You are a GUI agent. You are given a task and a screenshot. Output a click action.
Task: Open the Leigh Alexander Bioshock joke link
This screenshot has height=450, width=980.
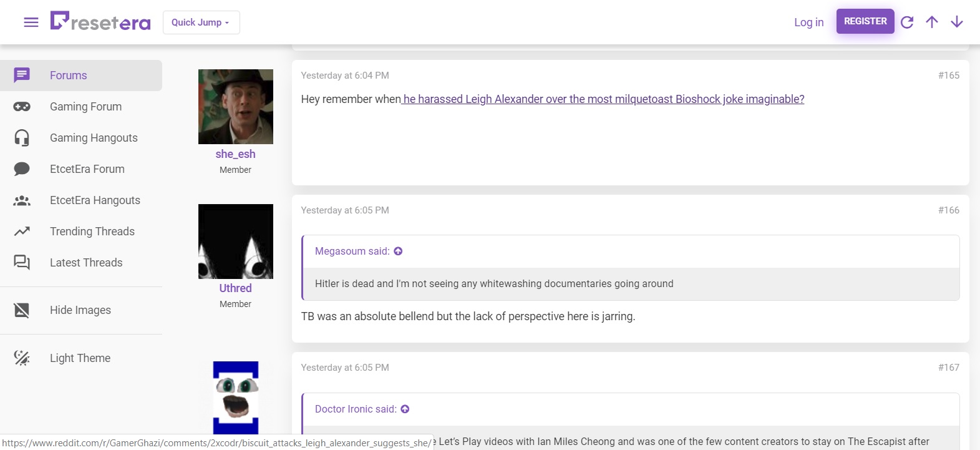[603, 99]
